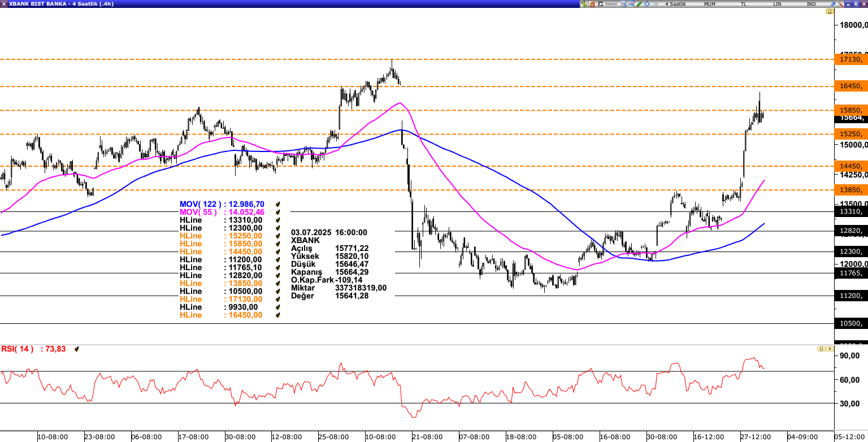Click the HLine 12820,00 legend row
The height and width of the screenshot is (442, 868).
pyautogui.click(x=221, y=275)
